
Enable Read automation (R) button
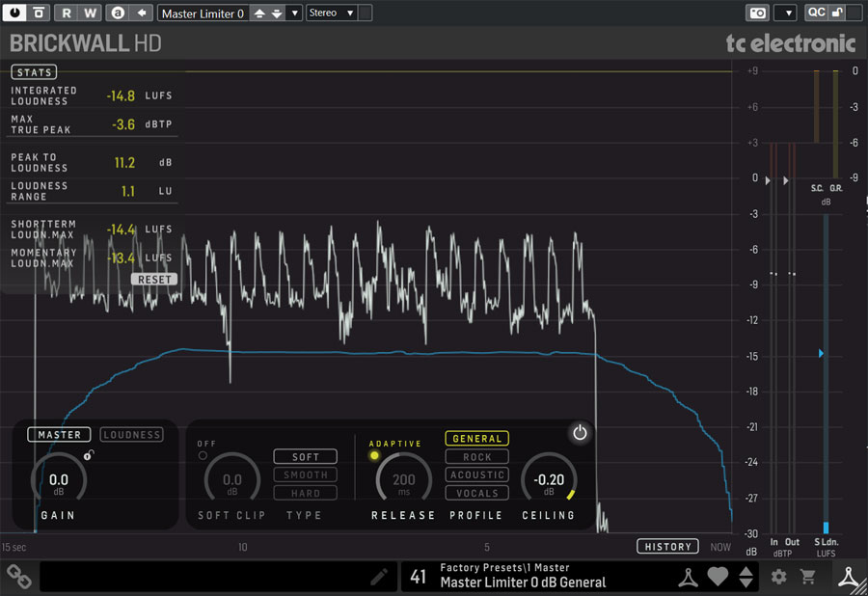(67, 13)
